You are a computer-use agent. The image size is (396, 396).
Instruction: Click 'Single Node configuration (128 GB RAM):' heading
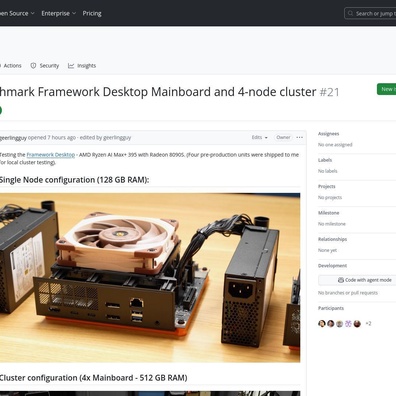pos(74,180)
